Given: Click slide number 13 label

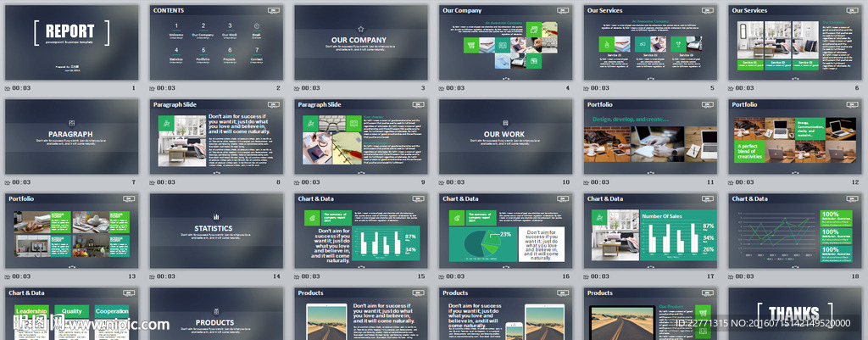Looking at the screenshot, I should coord(131,276).
